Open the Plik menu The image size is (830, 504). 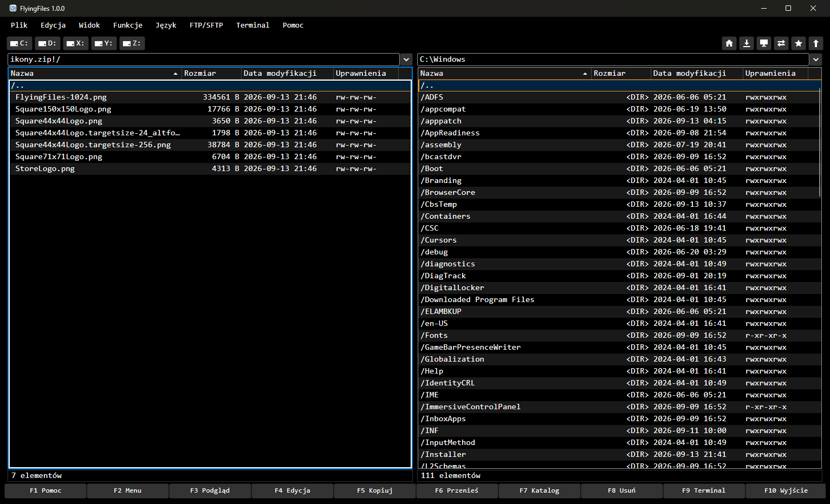(x=19, y=25)
